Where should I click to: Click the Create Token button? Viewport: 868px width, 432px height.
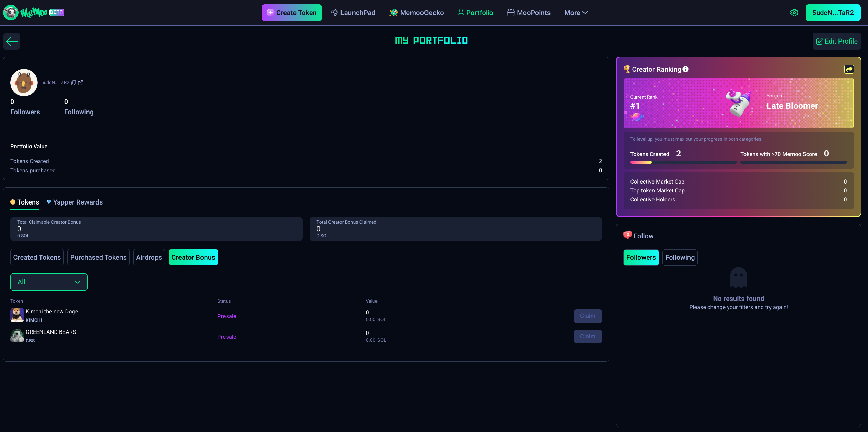pyautogui.click(x=291, y=13)
